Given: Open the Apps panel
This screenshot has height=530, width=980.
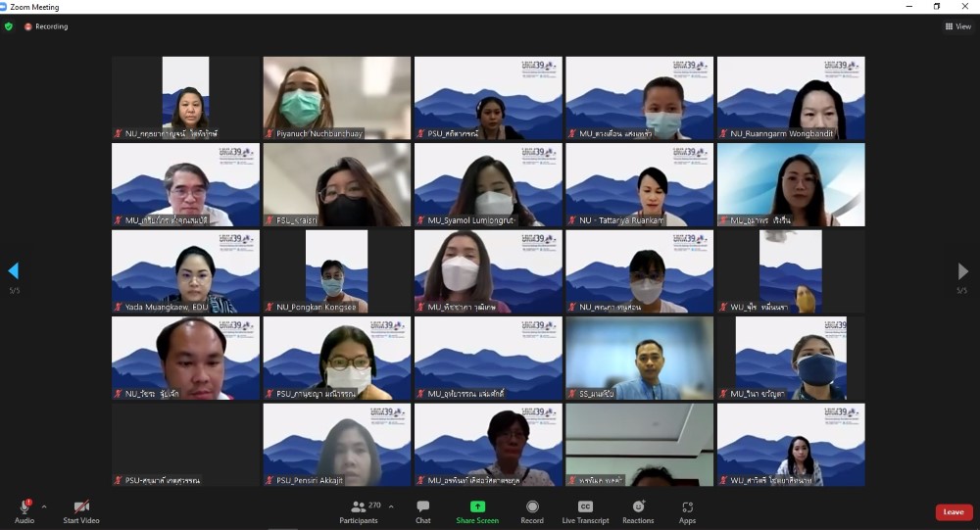Looking at the screenshot, I should (x=687, y=507).
